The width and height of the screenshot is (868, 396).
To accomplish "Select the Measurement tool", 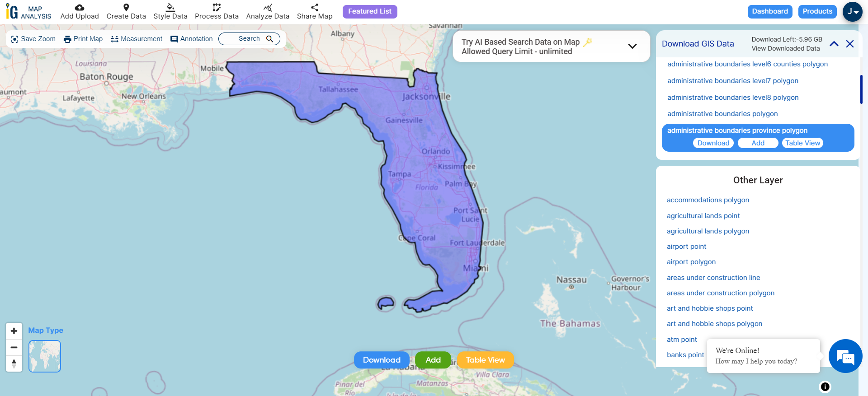I will (x=137, y=39).
